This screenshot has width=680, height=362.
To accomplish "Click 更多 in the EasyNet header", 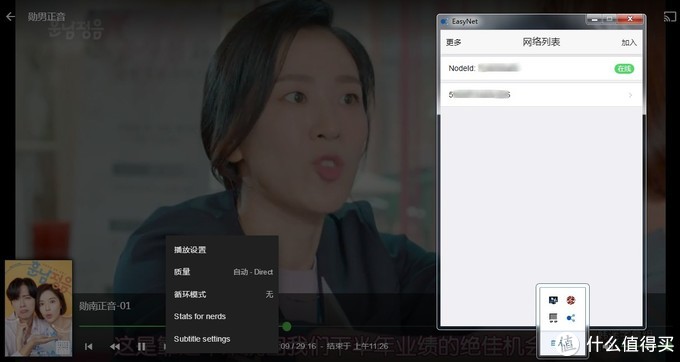I will click(x=454, y=42).
